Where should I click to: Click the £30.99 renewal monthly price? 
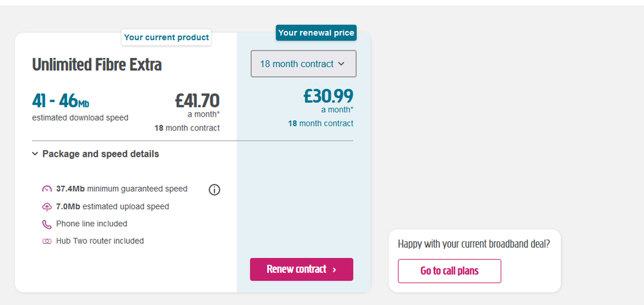[328, 96]
